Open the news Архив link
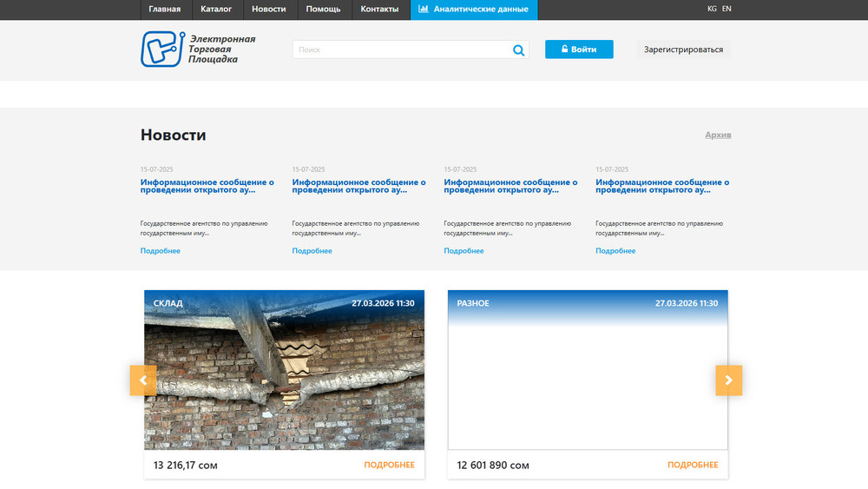This screenshot has width=868, height=489. (718, 135)
